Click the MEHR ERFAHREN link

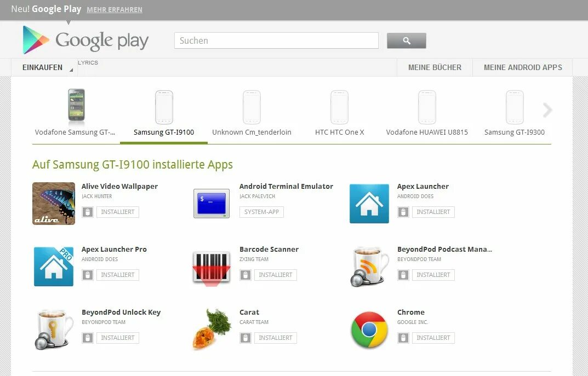coord(115,10)
